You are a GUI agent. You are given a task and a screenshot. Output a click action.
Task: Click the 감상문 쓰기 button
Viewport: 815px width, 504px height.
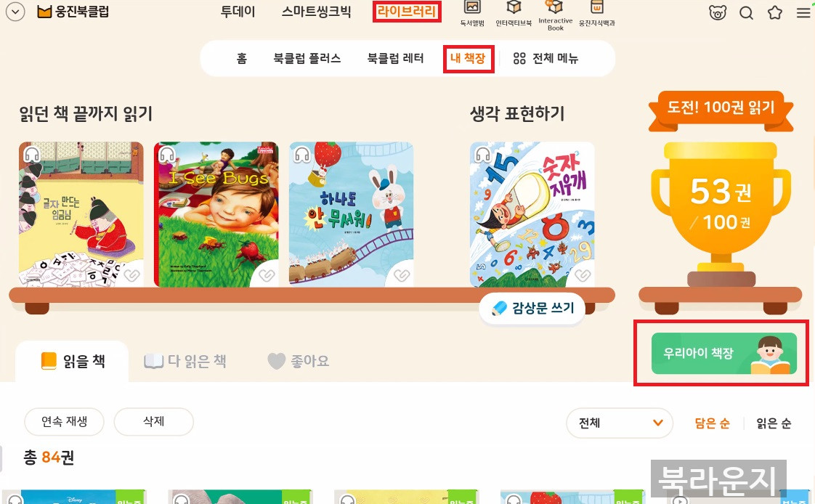[x=532, y=308]
